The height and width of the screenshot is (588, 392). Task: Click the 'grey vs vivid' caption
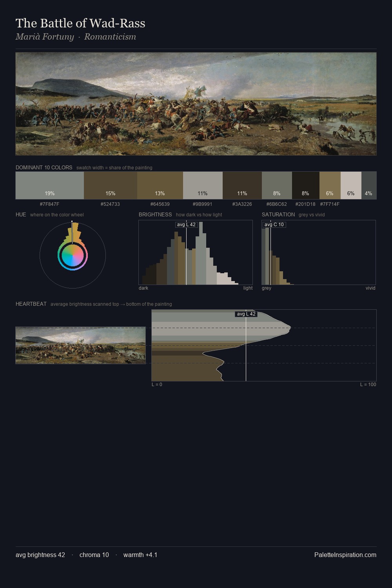(x=312, y=215)
